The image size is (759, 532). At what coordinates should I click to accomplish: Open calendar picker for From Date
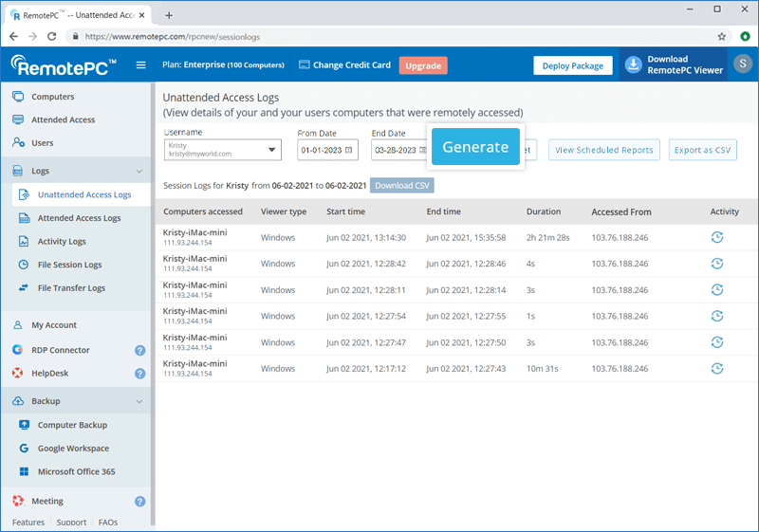coord(348,151)
